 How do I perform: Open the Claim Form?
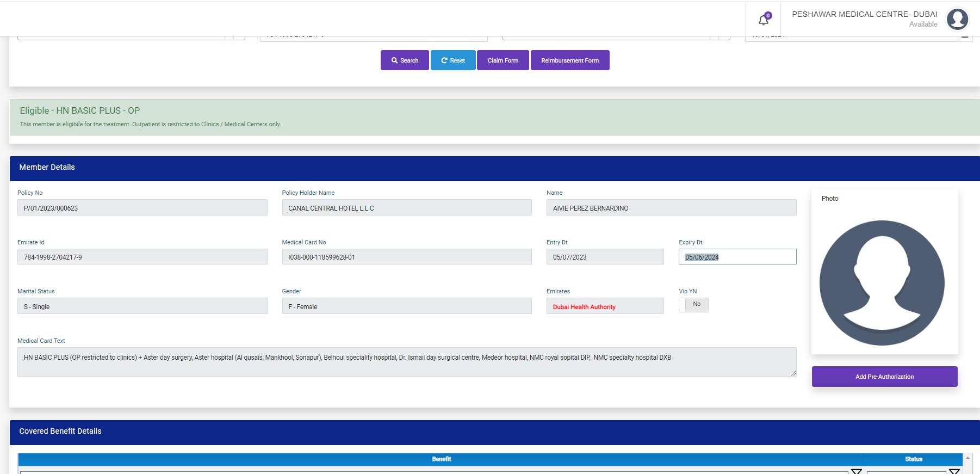pyautogui.click(x=503, y=60)
